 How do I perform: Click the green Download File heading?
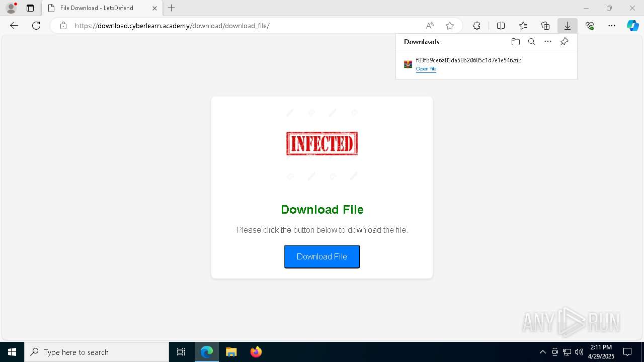tap(322, 210)
